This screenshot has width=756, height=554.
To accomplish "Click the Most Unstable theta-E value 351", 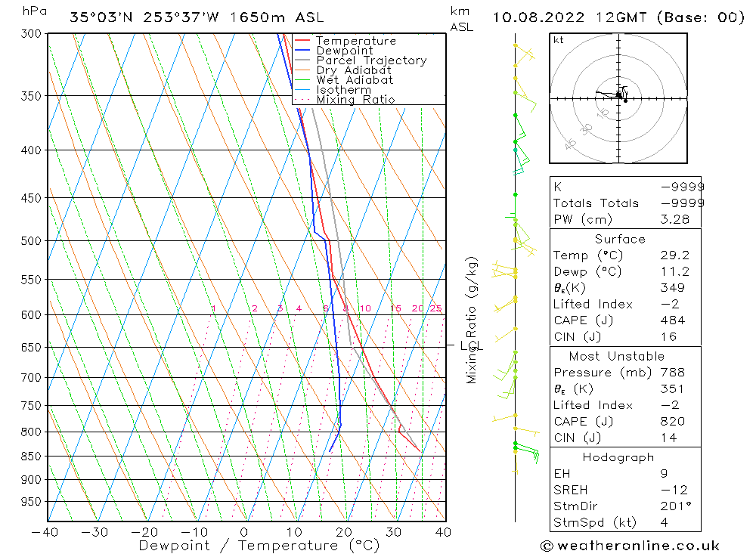I will [x=673, y=388].
